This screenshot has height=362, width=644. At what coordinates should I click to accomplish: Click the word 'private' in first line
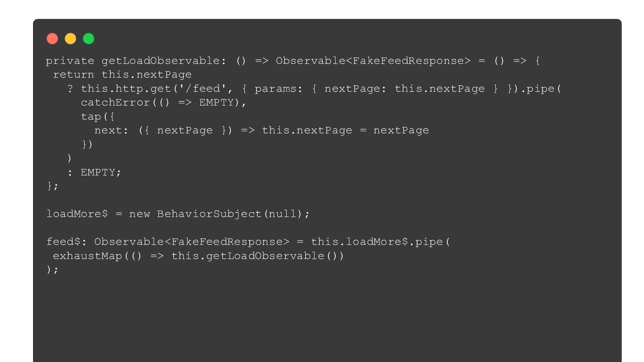tap(70, 61)
